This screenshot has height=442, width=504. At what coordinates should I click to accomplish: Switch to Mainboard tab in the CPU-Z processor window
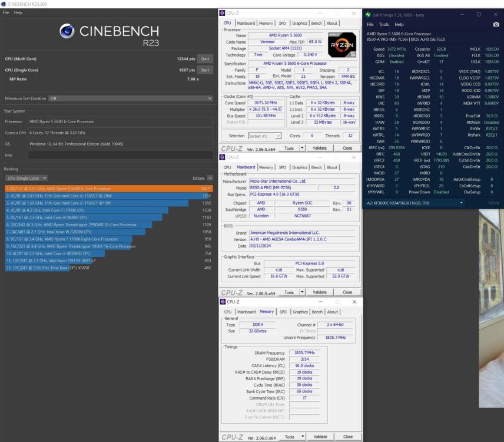[x=246, y=23]
